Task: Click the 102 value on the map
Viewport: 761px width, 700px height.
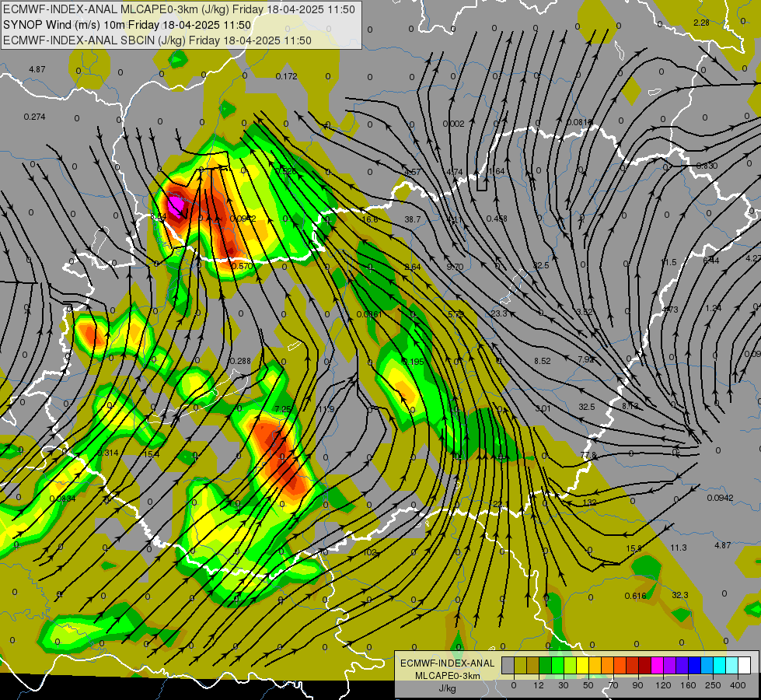Action: coord(370,552)
